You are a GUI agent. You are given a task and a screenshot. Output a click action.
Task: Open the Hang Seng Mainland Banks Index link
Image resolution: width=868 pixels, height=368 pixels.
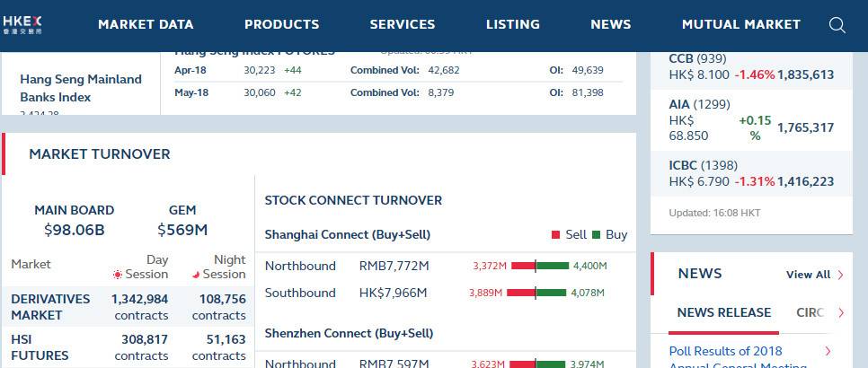(x=81, y=88)
